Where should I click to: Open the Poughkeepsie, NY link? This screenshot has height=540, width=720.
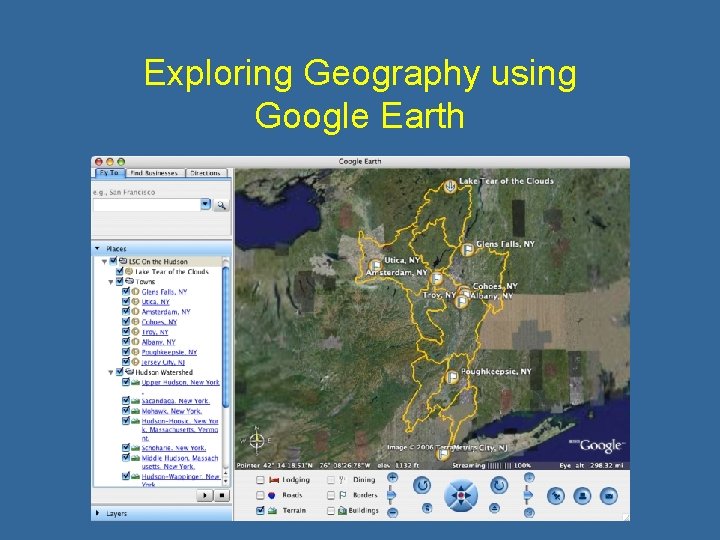[169, 352]
